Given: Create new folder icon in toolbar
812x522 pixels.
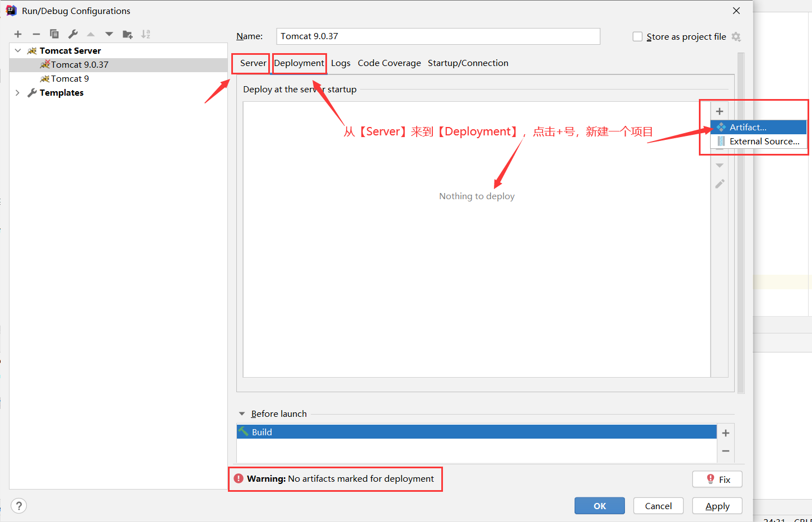Looking at the screenshot, I should point(128,34).
